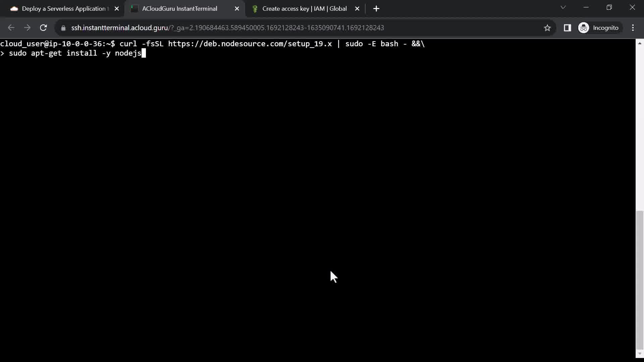Toggle the browser side panel icon
The image size is (644, 362).
coord(567,28)
